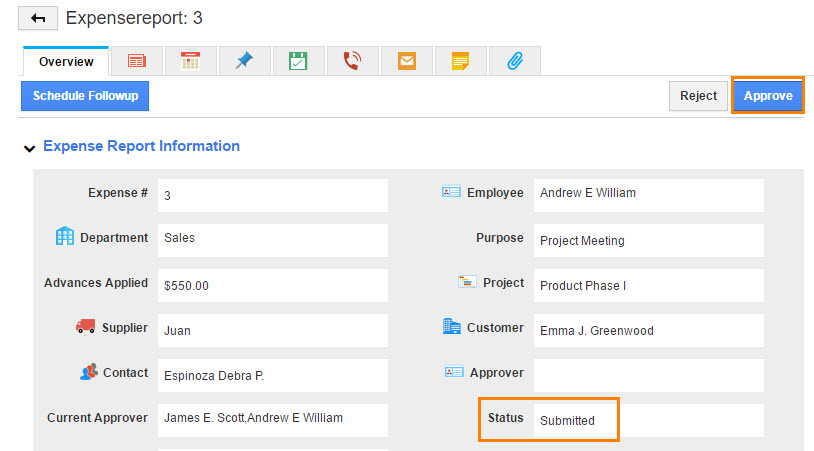Collapse the Expense Report Information section
This screenshot has height=451, width=814.
pyautogui.click(x=30, y=148)
